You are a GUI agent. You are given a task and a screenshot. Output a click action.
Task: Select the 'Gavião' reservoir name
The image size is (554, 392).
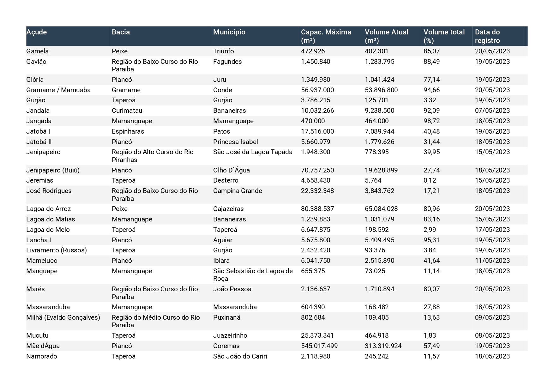tap(36, 62)
